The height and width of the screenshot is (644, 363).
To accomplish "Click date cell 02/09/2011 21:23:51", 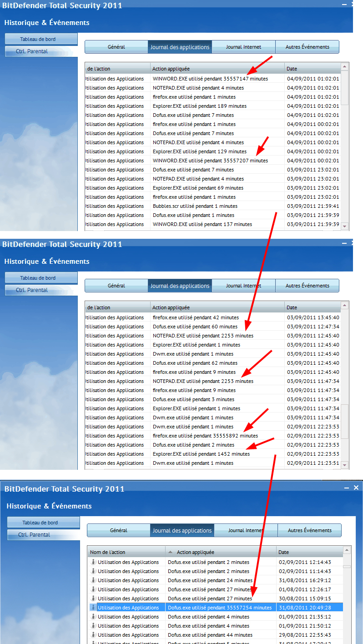I will point(313,463).
